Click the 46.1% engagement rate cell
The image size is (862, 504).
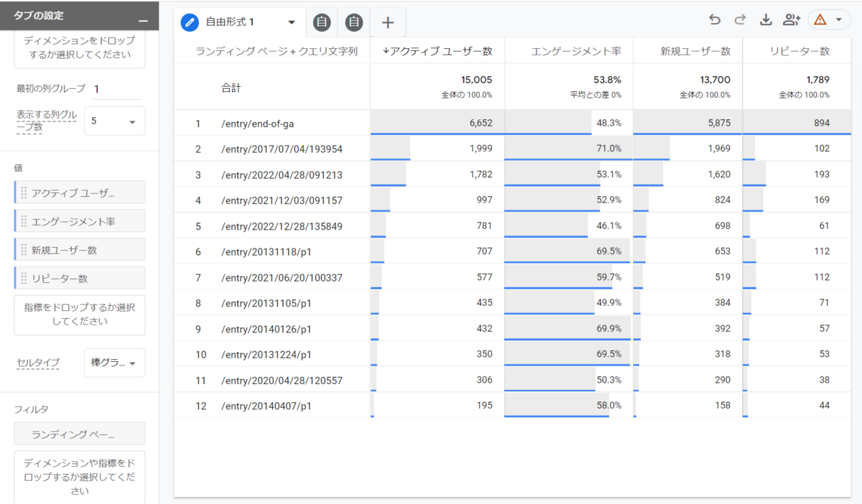click(x=569, y=226)
